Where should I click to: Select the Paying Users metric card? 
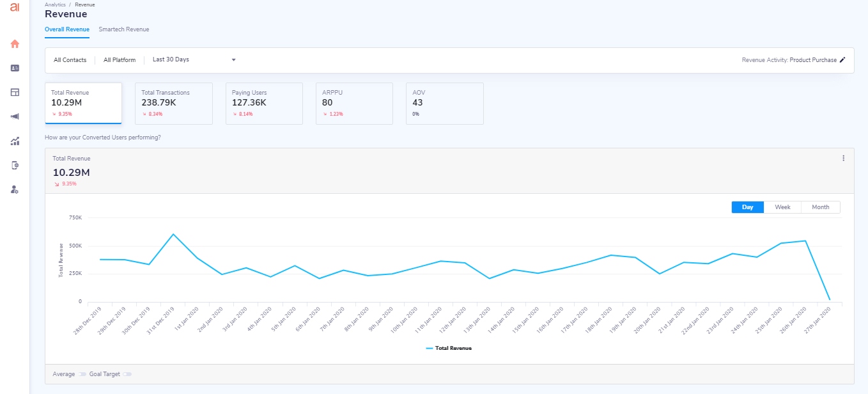point(264,103)
